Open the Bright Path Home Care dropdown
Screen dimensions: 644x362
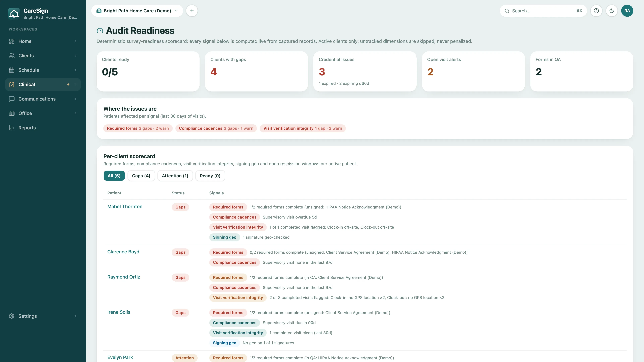click(137, 11)
